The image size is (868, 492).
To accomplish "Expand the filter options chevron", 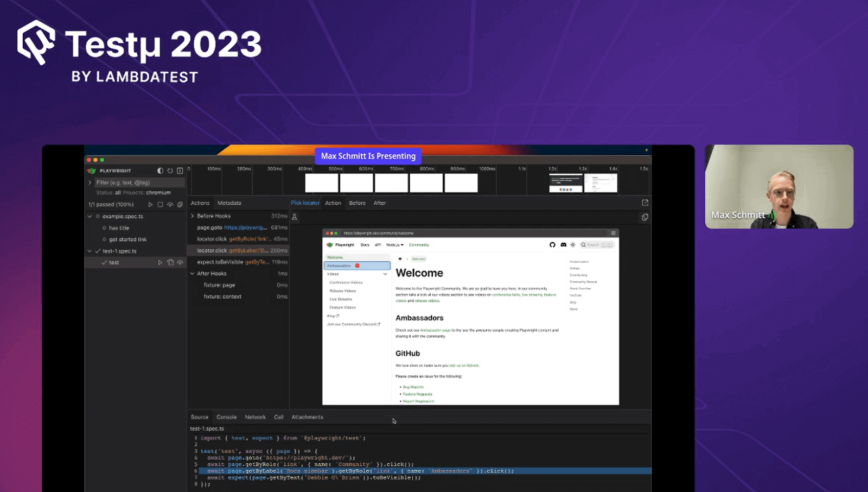I will pyautogui.click(x=90, y=182).
